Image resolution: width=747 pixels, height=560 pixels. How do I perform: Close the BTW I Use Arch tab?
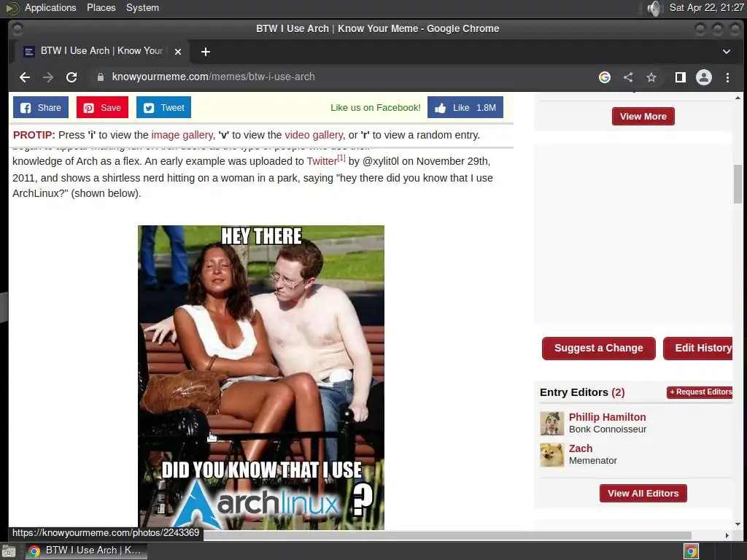point(178,52)
